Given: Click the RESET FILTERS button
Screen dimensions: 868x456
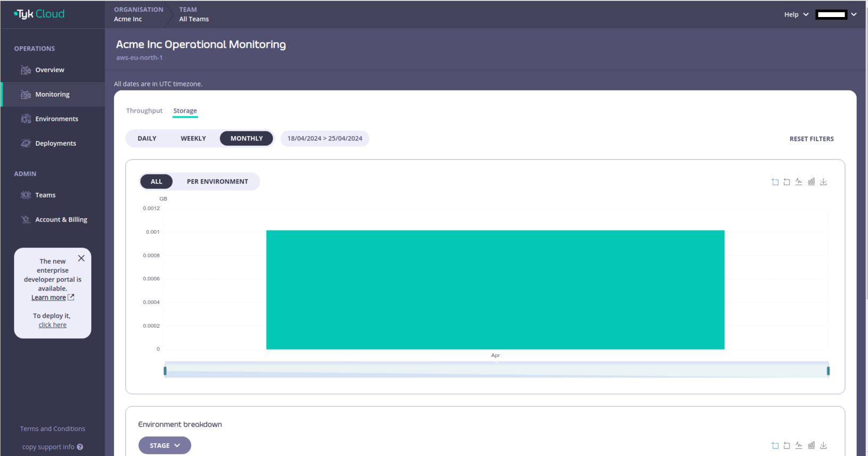Looking at the screenshot, I should pos(811,139).
